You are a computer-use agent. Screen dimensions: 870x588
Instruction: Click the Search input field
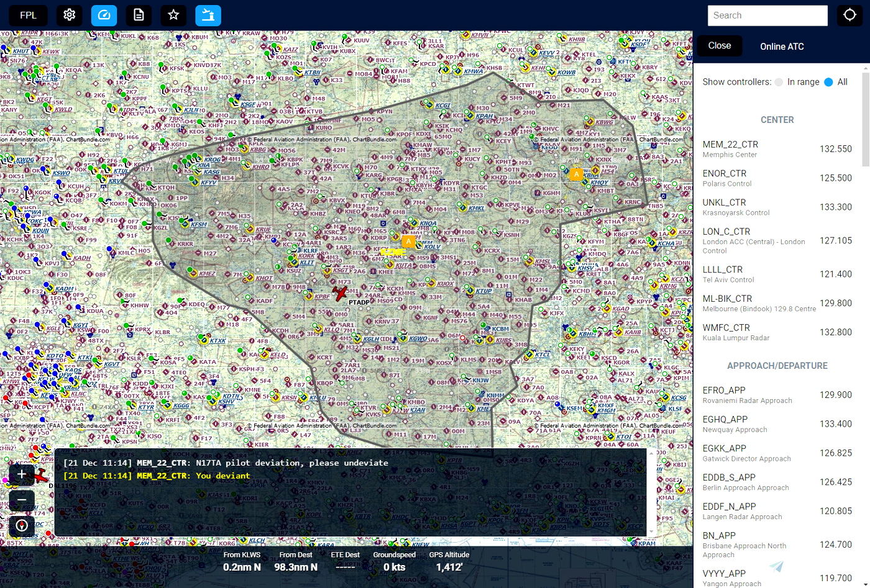(x=767, y=16)
